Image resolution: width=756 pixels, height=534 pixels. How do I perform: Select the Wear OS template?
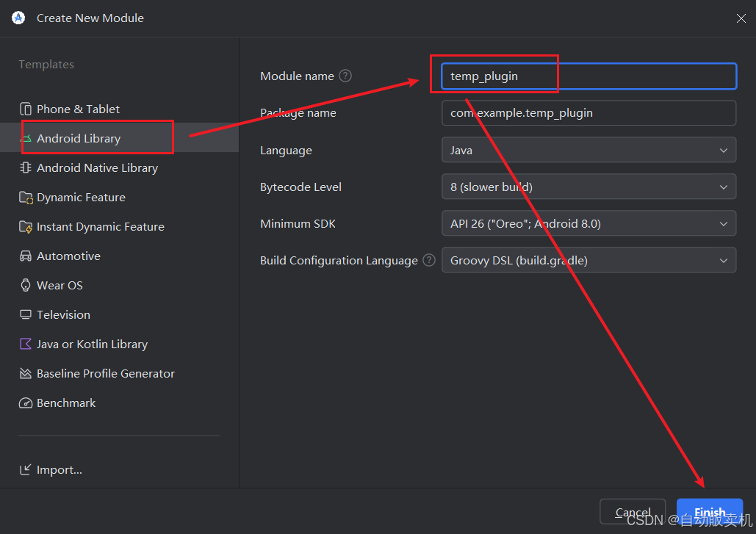point(119,285)
